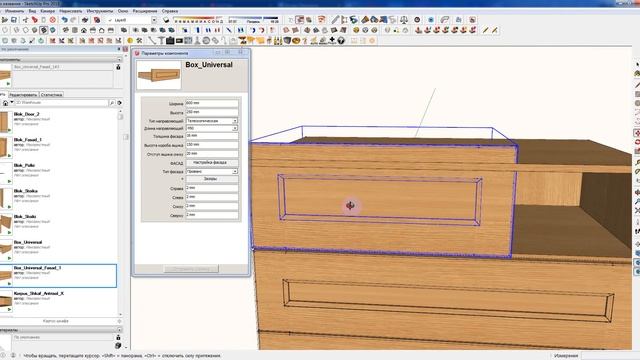640x360 pixels.
Task: Open the home navigation dropdown arrow in components
Action: coord(12,103)
